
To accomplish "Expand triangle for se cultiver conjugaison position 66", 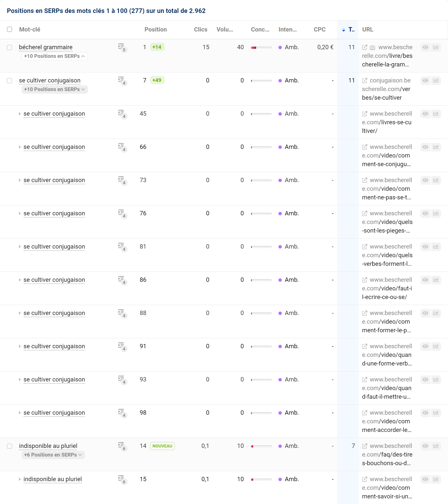I will coord(20,147).
